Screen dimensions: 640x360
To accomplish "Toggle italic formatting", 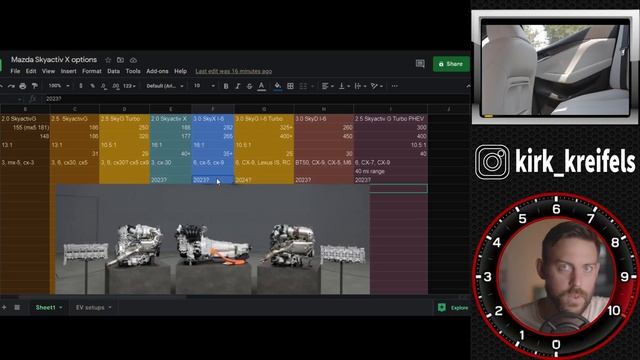I will (238, 86).
